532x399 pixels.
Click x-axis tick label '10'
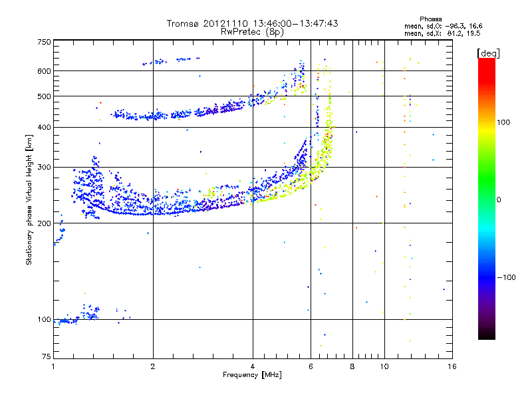pos(384,366)
